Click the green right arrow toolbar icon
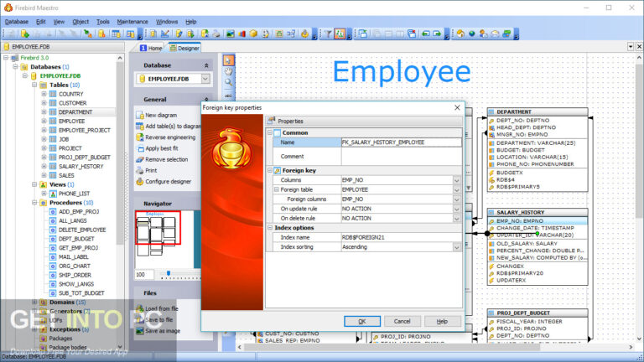The height and width of the screenshot is (362, 644). pyautogui.click(x=437, y=34)
